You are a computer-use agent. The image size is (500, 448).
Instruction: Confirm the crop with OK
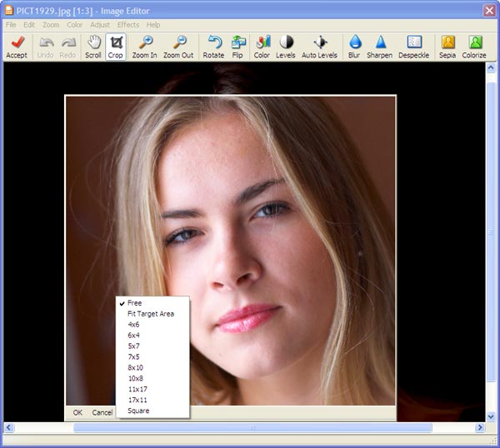coord(77,413)
